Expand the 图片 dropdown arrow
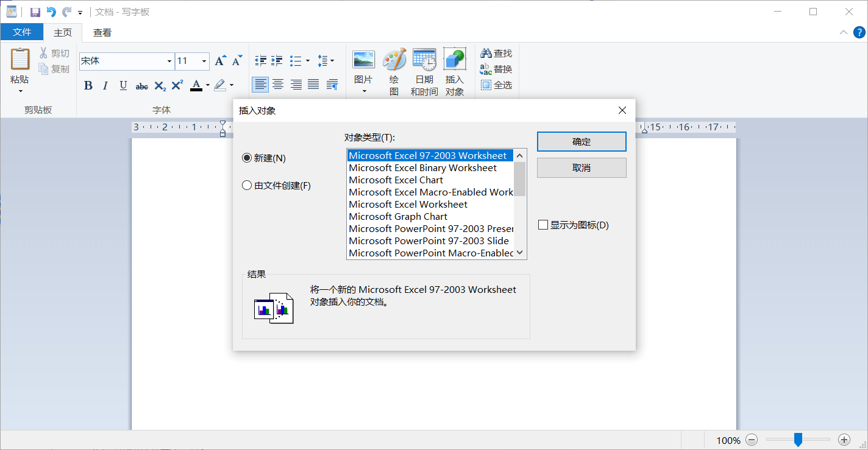This screenshot has width=868, height=450. pos(364,91)
